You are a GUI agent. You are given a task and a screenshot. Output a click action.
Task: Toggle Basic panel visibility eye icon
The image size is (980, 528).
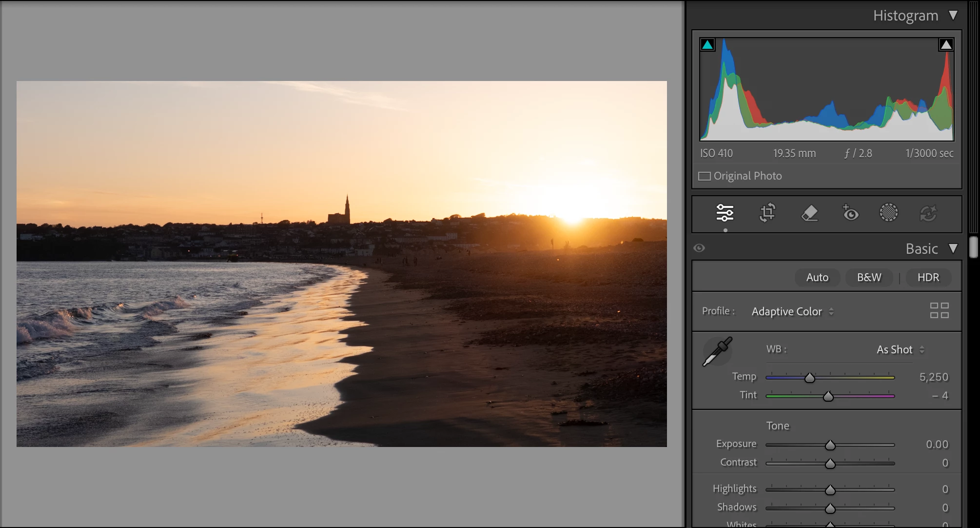(699, 248)
